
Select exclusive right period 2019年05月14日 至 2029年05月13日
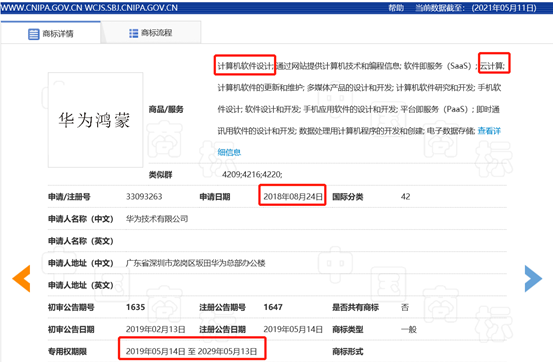tap(192, 351)
